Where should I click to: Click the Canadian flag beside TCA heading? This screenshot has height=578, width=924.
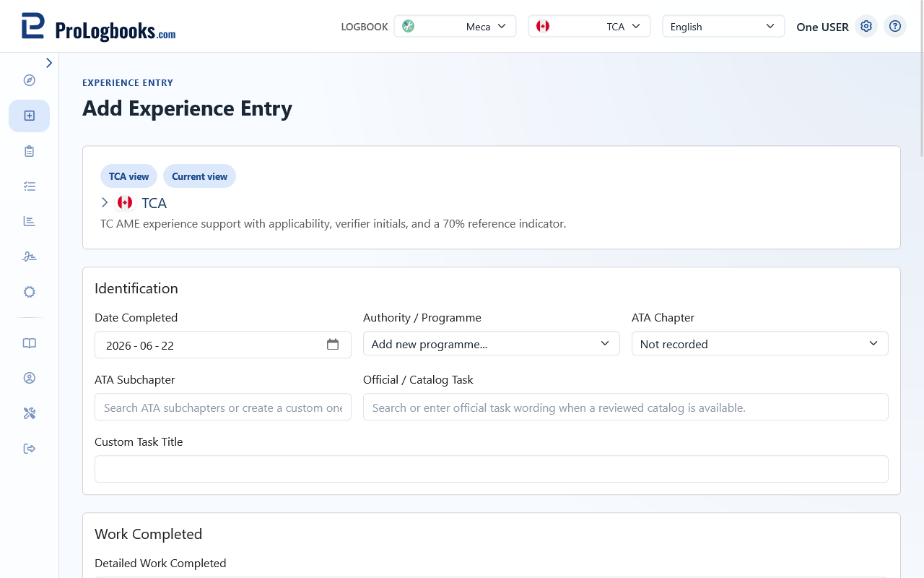pos(125,202)
